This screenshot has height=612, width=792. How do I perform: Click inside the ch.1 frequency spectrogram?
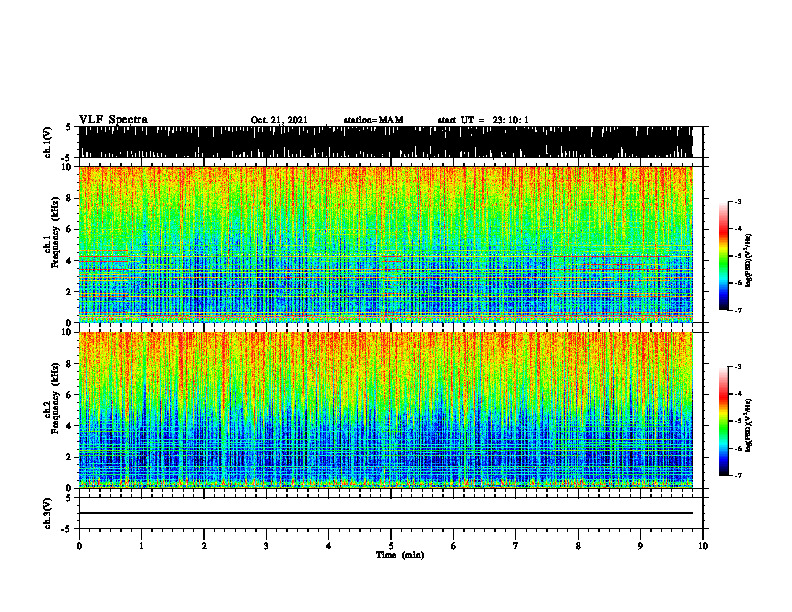(385, 244)
